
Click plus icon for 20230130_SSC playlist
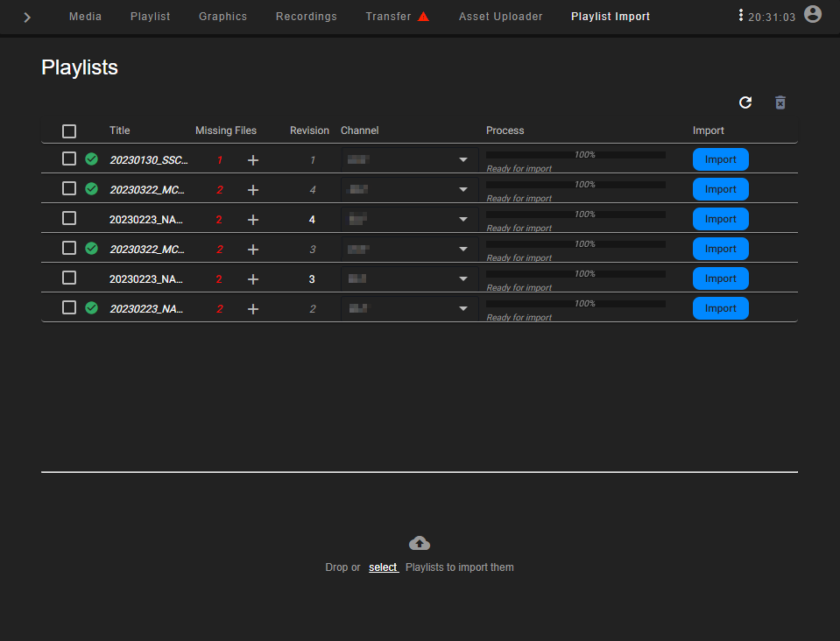[x=253, y=160]
